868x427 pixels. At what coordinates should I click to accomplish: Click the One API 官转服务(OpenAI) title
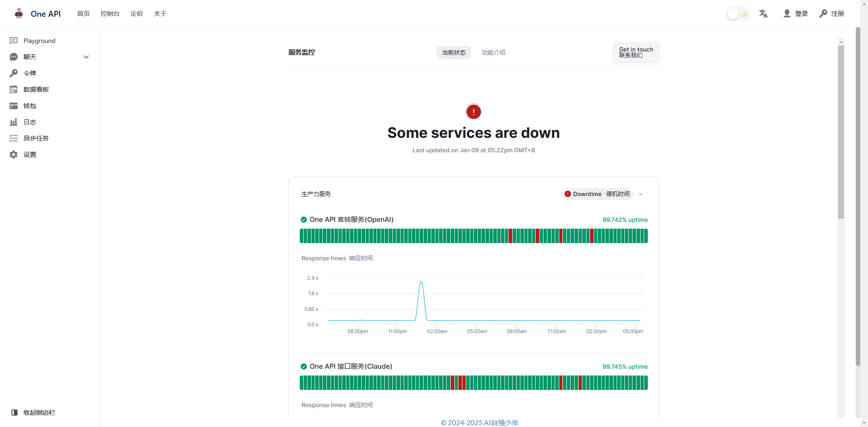[x=352, y=220]
